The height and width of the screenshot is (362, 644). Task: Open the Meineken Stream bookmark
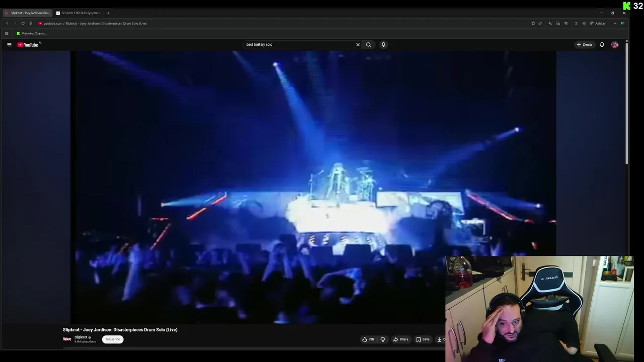click(x=31, y=33)
